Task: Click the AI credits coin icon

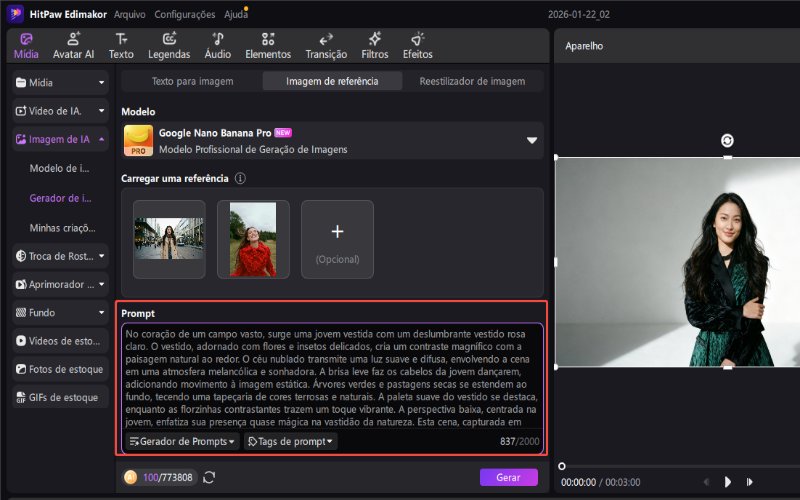Action: click(x=130, y=477)
